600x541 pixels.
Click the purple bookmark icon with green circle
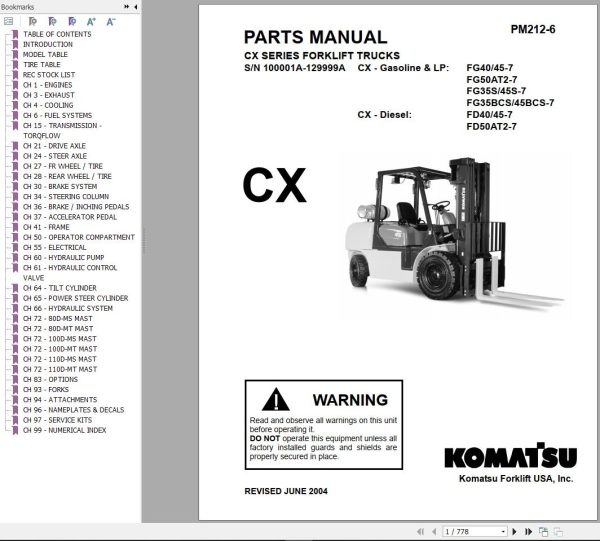coord(52,21)
